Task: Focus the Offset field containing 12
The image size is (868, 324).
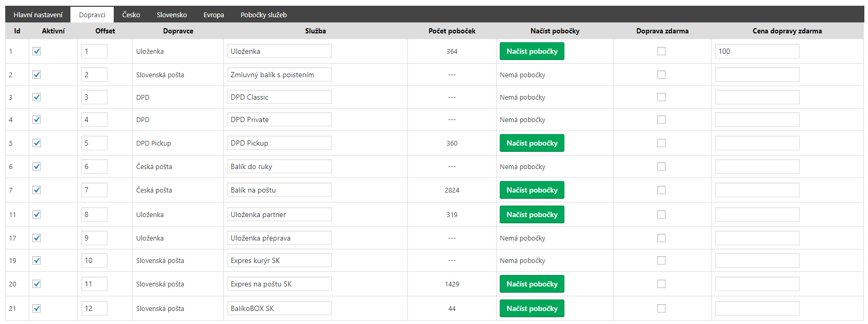Action: pyautogui.click(x=94, y=308)
